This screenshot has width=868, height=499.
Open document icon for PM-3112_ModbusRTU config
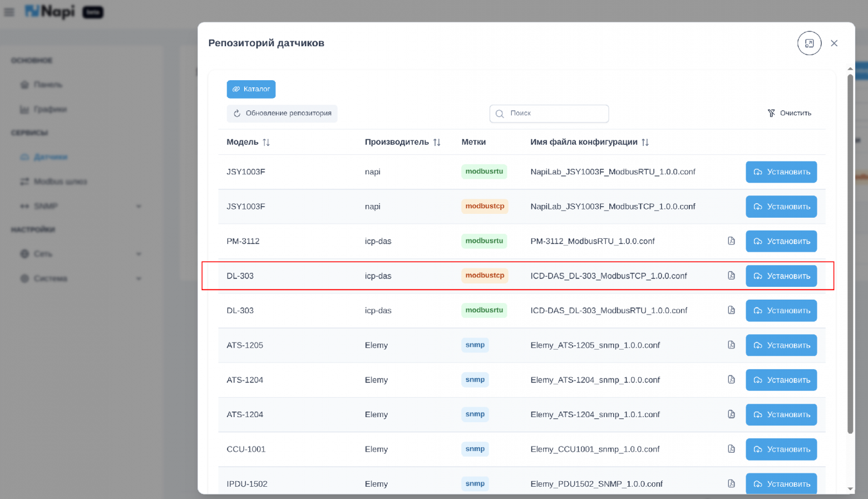731,241
